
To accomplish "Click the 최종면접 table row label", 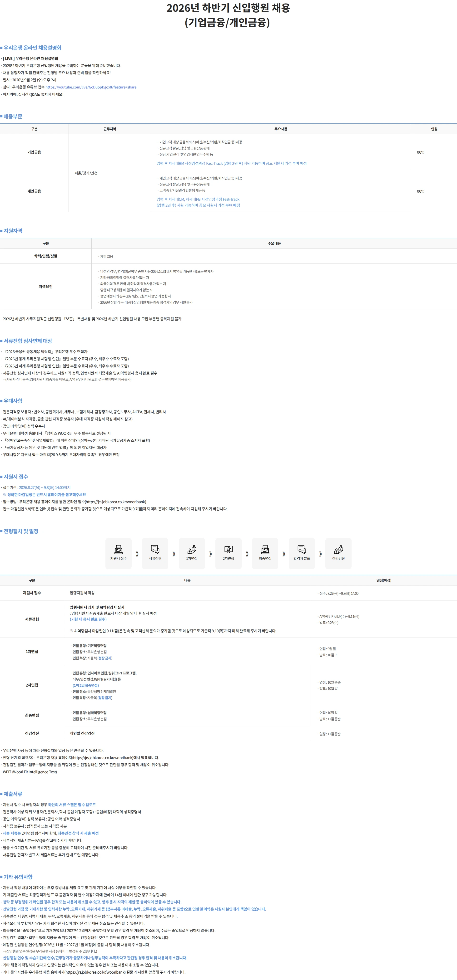I will 32,716.
